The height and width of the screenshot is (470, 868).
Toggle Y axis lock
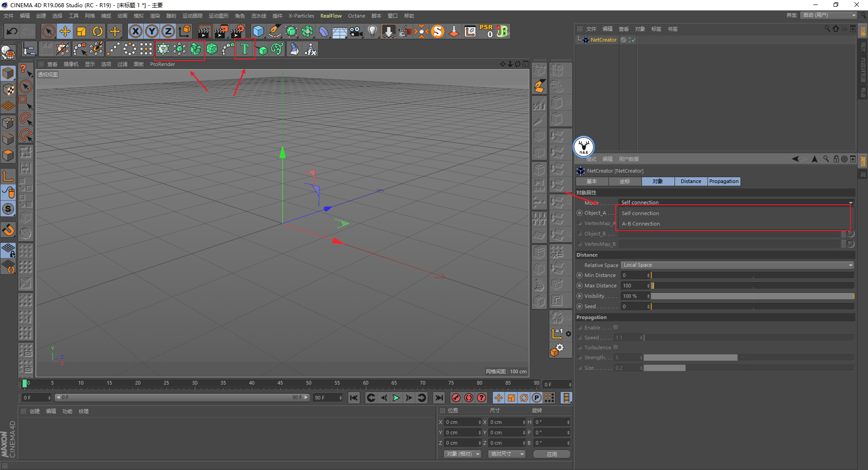(x=152, y=31)
